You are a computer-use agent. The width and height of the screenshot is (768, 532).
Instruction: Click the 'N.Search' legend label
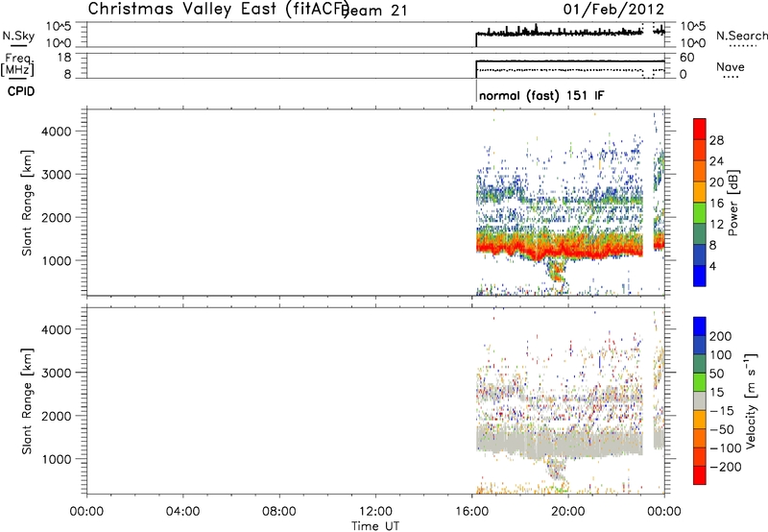pos(741,36)
